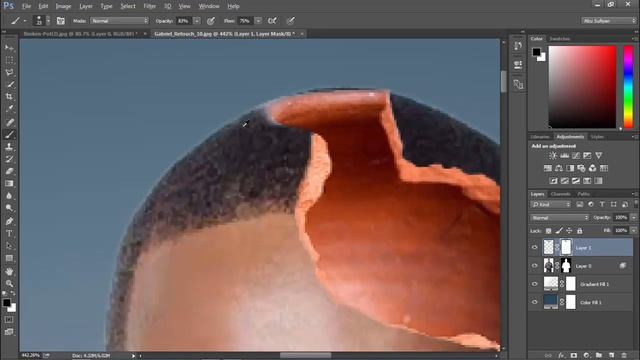
Task: Toggle lock transparent pixels
Action: [x=549, y=231]
